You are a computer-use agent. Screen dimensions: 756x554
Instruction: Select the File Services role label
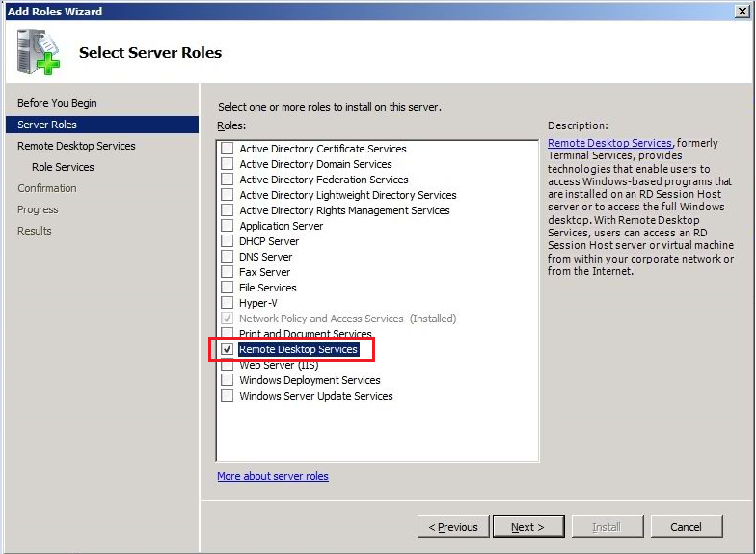(268, 288)
